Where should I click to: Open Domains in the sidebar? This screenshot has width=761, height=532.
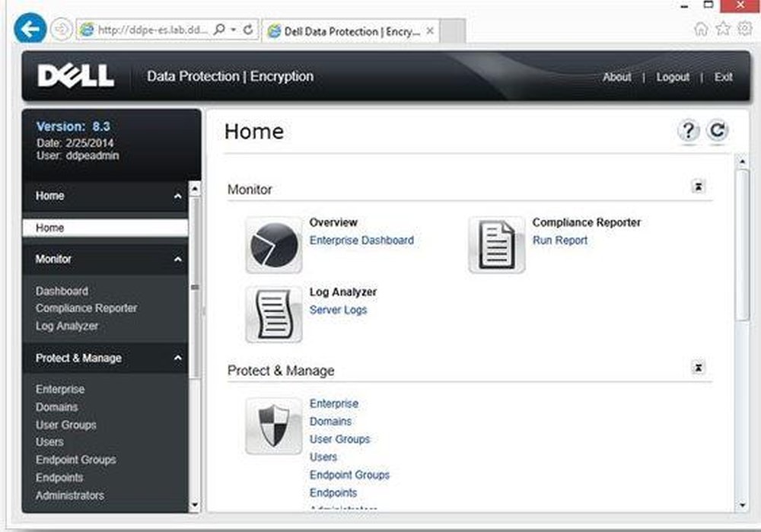pyautogui.click(x=57, y=407)
